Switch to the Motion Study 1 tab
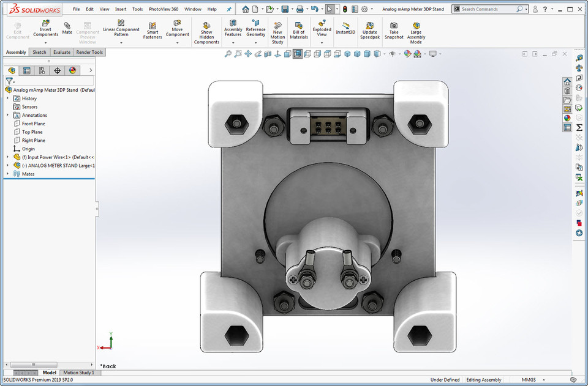Image resolution: width=588 pixels, height=386 pixels. [x=80, y=373]
